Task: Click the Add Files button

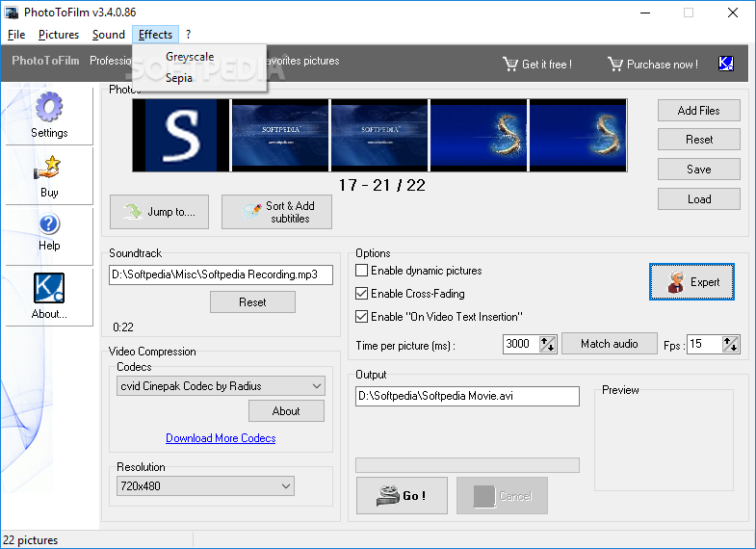Action: click(698, 111)
